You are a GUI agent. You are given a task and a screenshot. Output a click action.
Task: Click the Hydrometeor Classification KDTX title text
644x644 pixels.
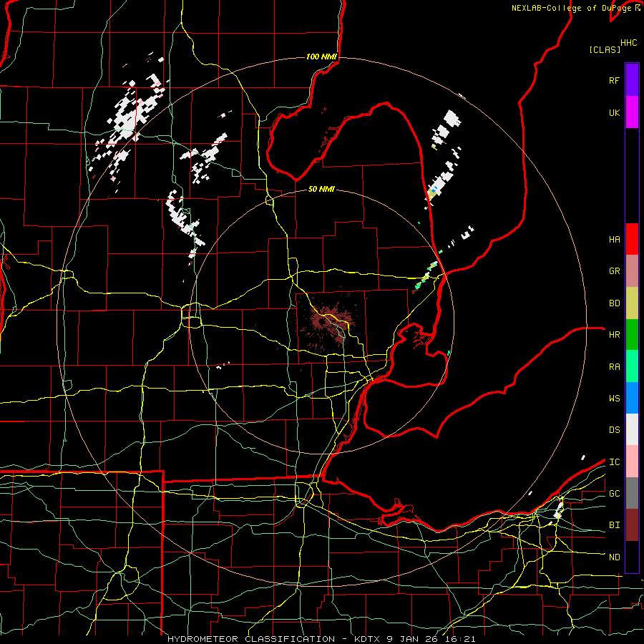point(321,639)
